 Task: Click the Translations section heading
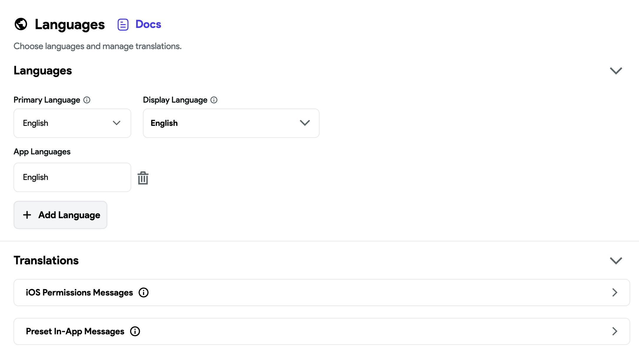46,261
